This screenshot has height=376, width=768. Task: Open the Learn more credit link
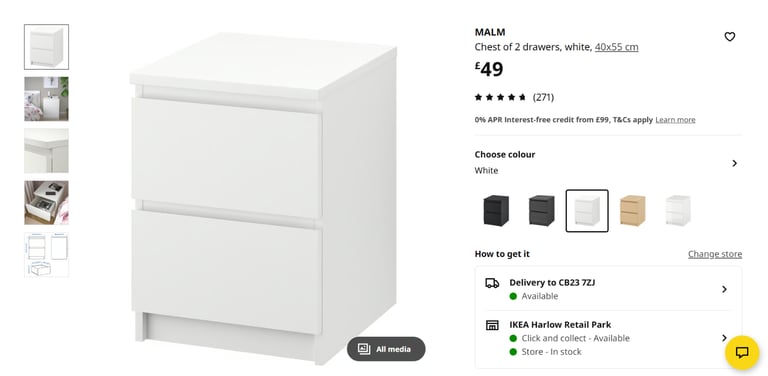pyautogui.click(x=675, y=120)
